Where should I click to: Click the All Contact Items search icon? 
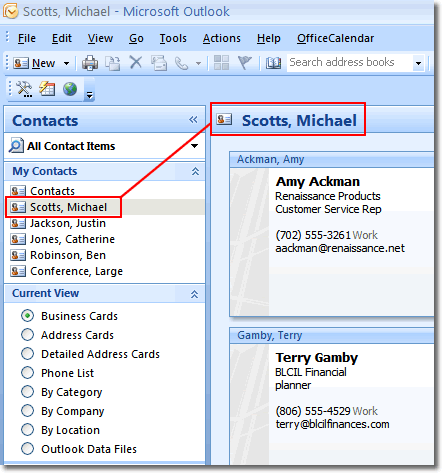tap(16, 146)
